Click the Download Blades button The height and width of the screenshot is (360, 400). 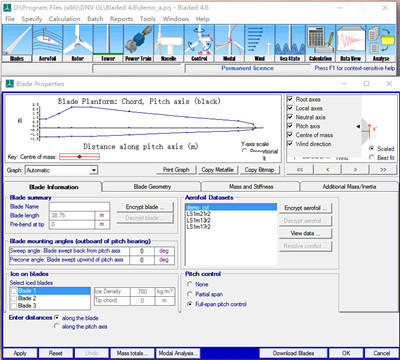293,353
